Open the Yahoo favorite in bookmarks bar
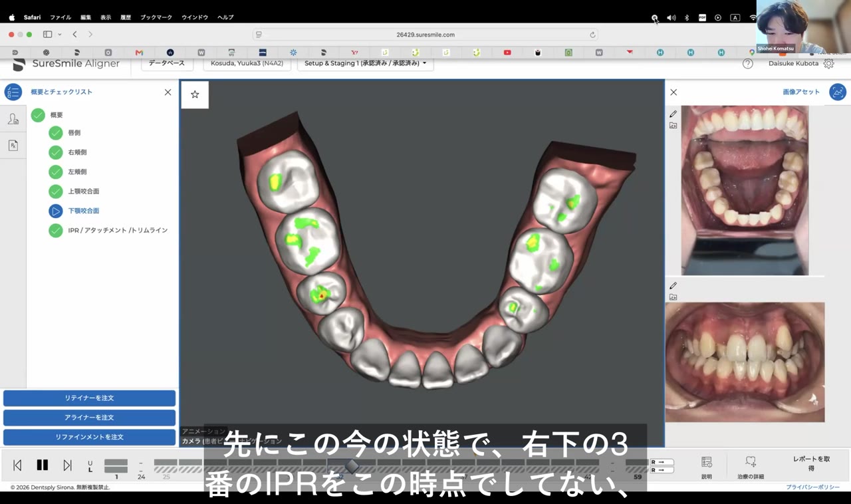The height and width of the screenshot is (504, 851). pyautogui.click(x=354, y=52)
